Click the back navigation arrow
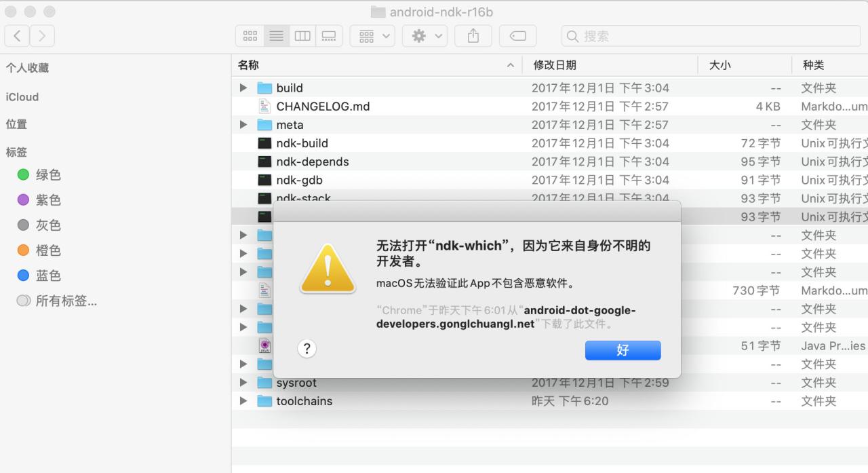Viewport: 868px width, 473px height. pyautogui.click(x=16, y=35)
